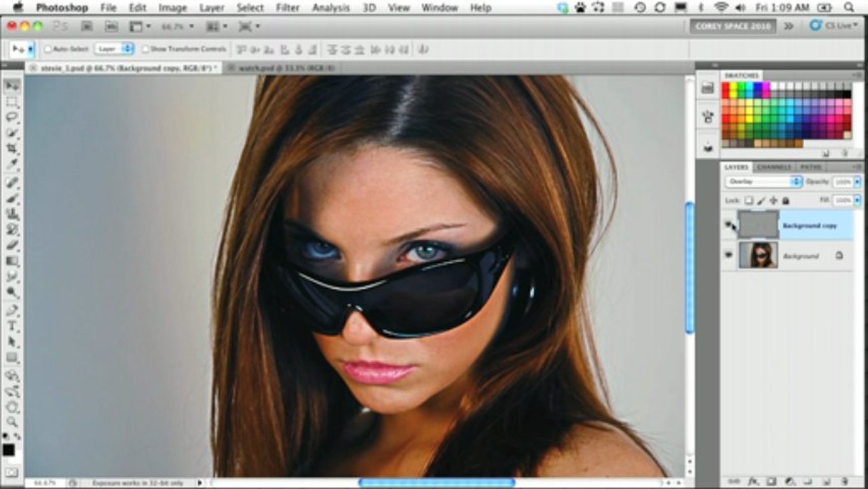The width and height of the screenshot is (868, 489).
Task: Switch to the Channels tab
Action: (774, 167)
